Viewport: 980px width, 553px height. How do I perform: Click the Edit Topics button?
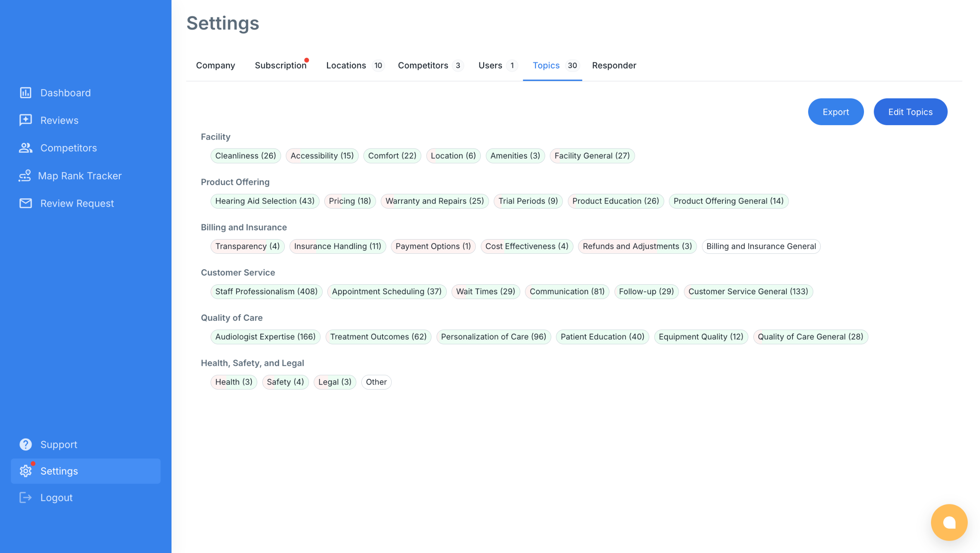[910, 112]
